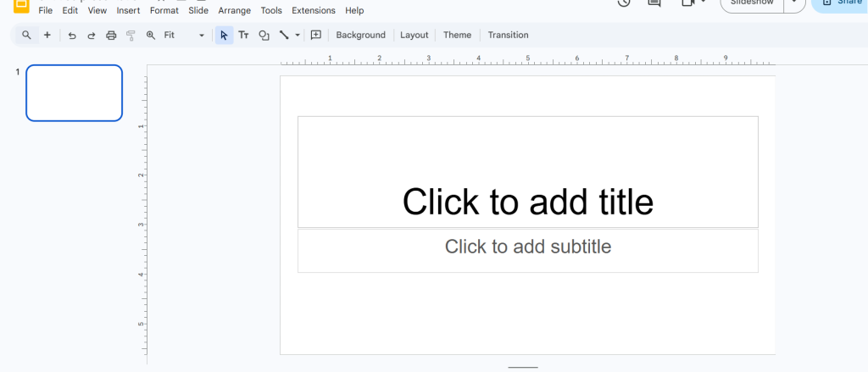
Task: Open the Insert menu
Action: tap(129, 10)
